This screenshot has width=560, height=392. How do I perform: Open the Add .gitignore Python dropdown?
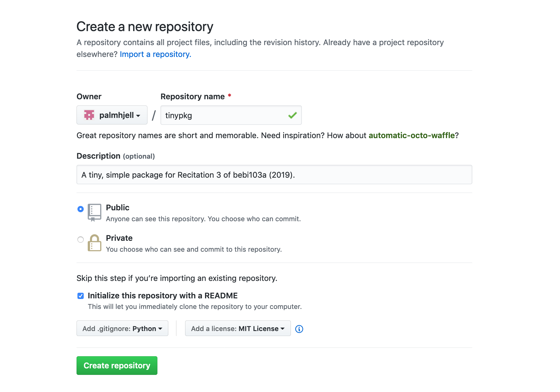[x=122, y=328]
